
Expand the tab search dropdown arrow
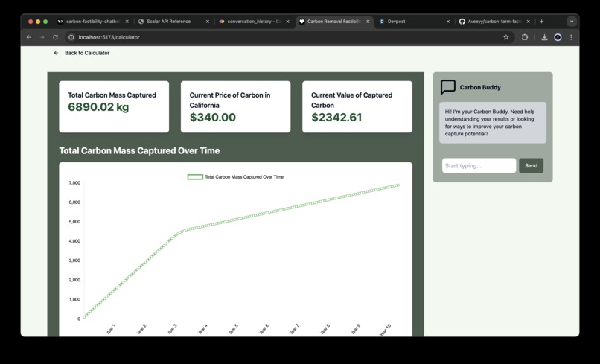(x=572, y=22)
